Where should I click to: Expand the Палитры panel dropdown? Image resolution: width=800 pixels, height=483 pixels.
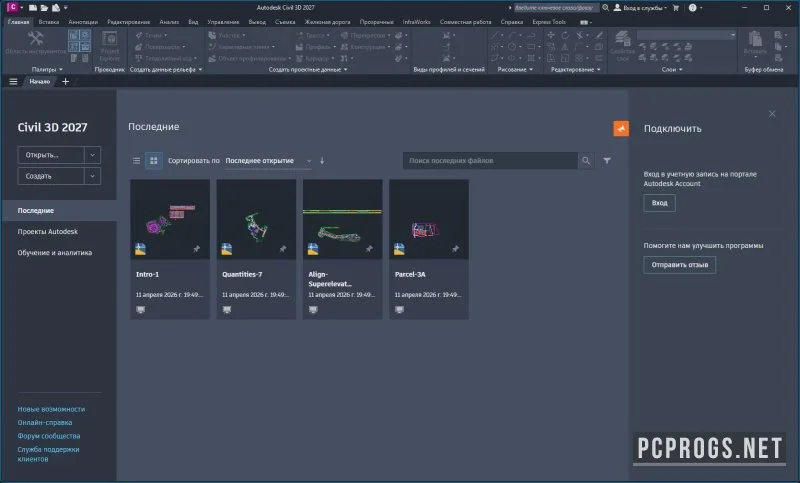pyautogui.click(x=61, y=69)
